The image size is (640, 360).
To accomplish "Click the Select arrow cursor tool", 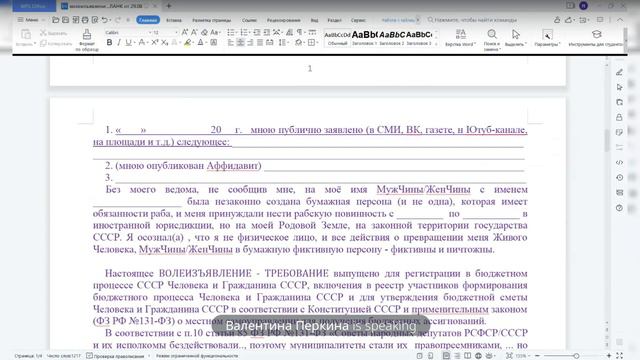I will coord(516,34).
